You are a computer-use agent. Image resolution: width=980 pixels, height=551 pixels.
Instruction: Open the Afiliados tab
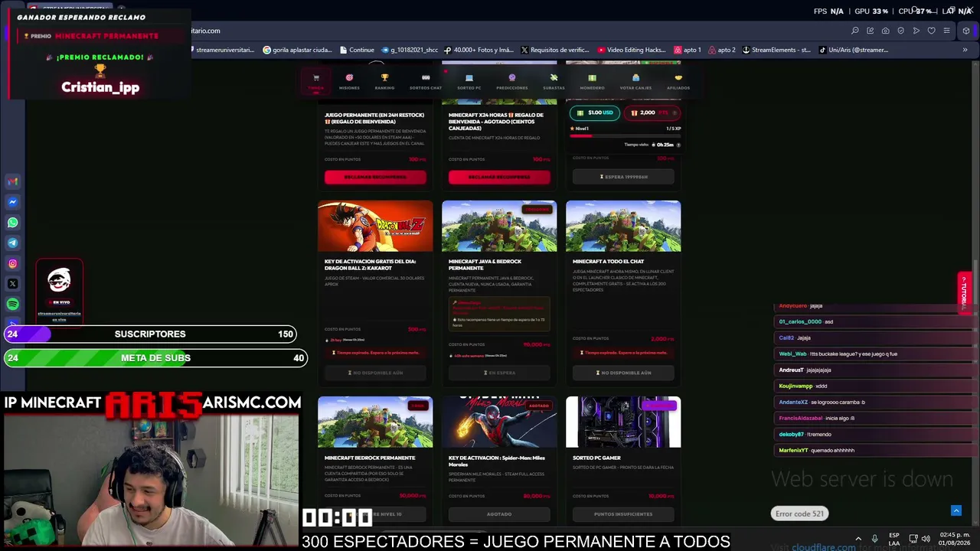[x=678, y=81]
